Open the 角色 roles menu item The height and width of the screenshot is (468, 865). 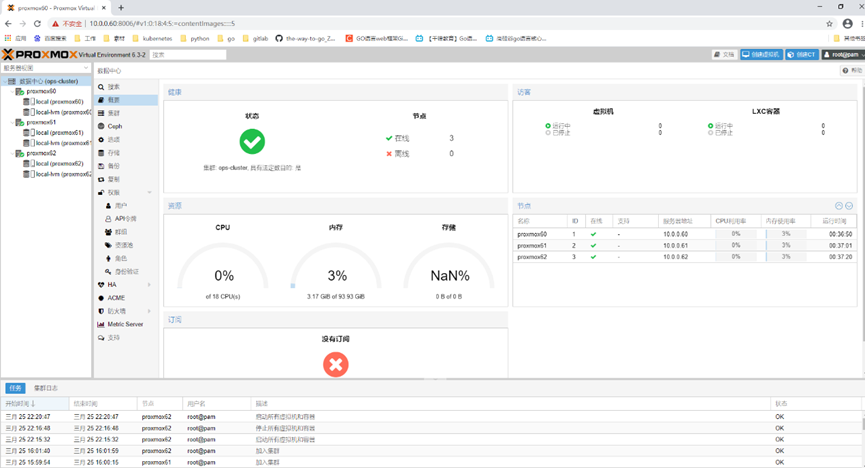tap(126, 258)
